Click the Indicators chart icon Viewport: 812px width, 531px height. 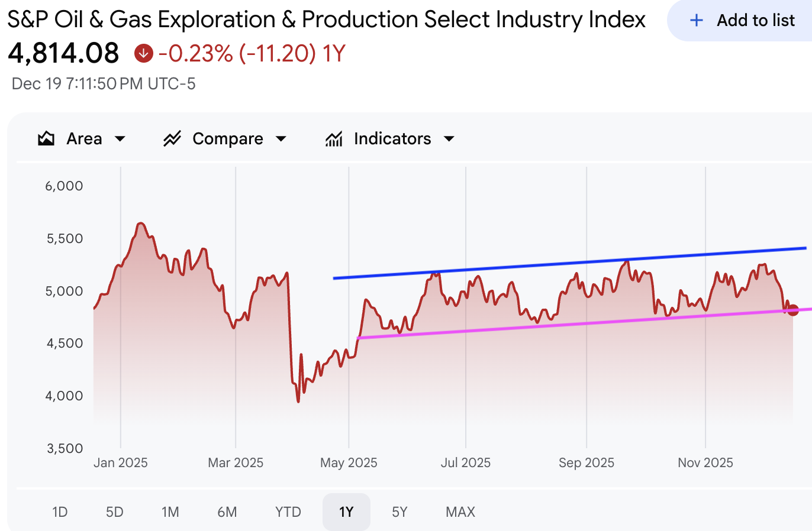(x=334, y=139)
